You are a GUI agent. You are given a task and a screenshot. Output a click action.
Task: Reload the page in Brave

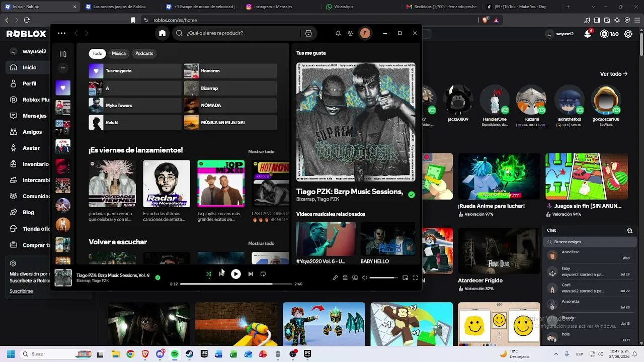(27, 20)
